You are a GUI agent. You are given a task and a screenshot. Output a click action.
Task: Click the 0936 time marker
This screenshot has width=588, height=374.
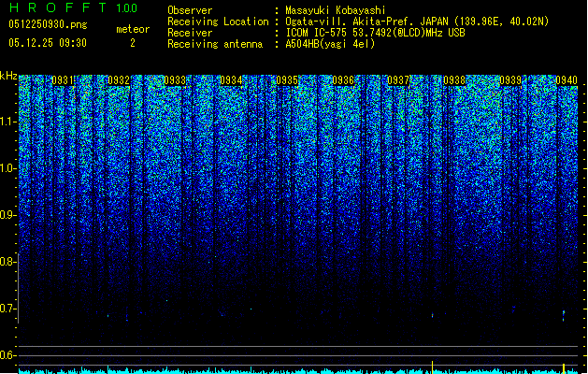point(343,80)
